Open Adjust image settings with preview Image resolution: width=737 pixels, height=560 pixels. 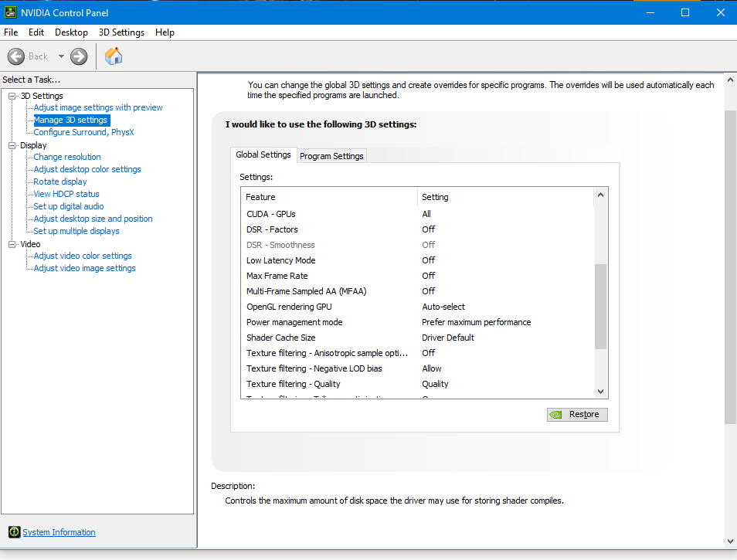[x=98, y=107]
